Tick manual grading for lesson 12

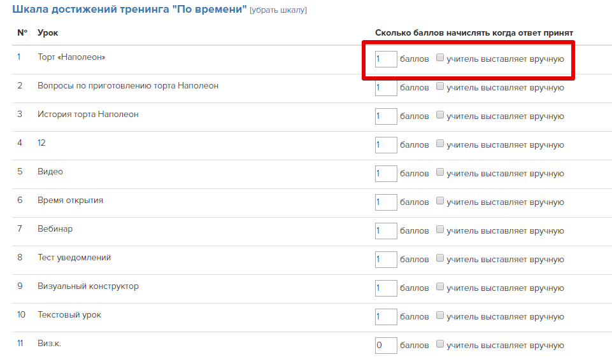tap(440, 144)
